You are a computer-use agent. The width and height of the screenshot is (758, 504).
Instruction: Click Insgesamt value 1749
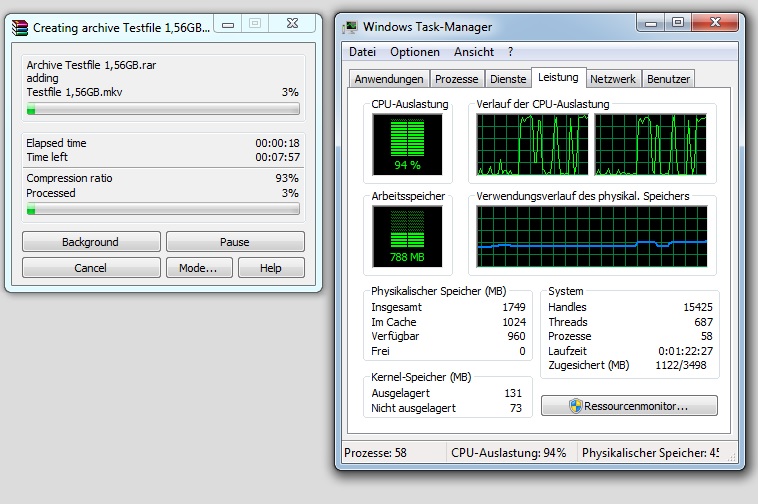point(514,307)
